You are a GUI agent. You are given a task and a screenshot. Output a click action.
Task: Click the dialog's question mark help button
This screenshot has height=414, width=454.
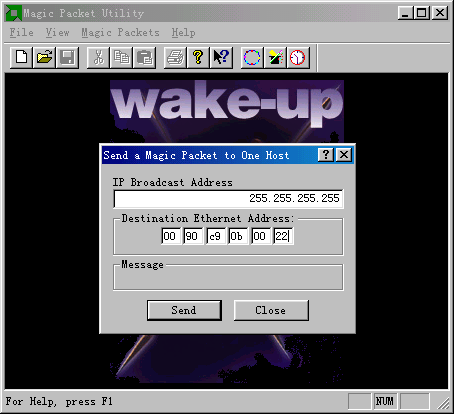(326, 155)
